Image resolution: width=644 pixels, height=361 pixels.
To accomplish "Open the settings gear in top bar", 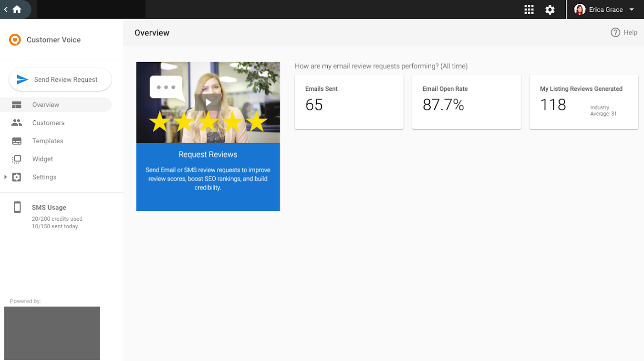I will (x=550, y=10).
